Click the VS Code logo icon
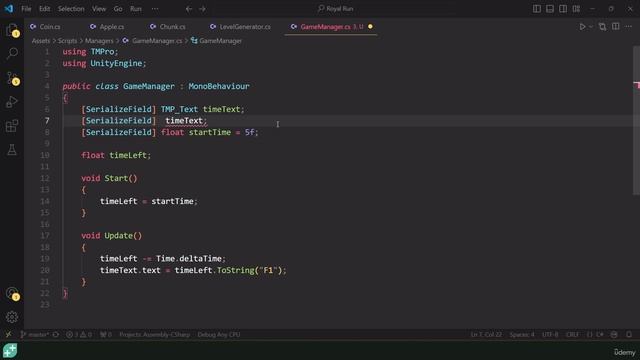The width and height of the screenshot is (640, 360). click(x=9, y=8)
